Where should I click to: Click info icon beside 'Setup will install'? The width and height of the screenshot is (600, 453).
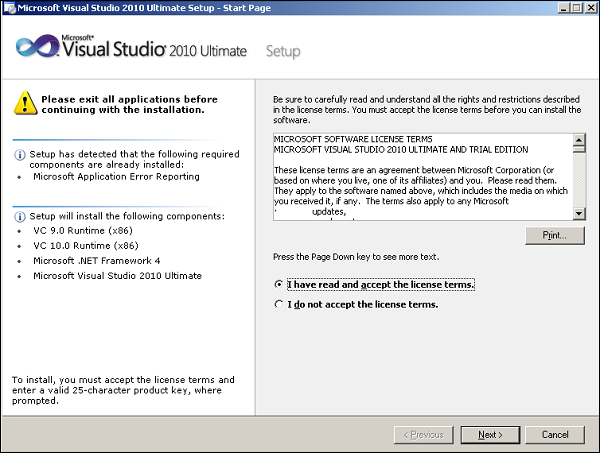pyautogui.click(x=19, y=216)
